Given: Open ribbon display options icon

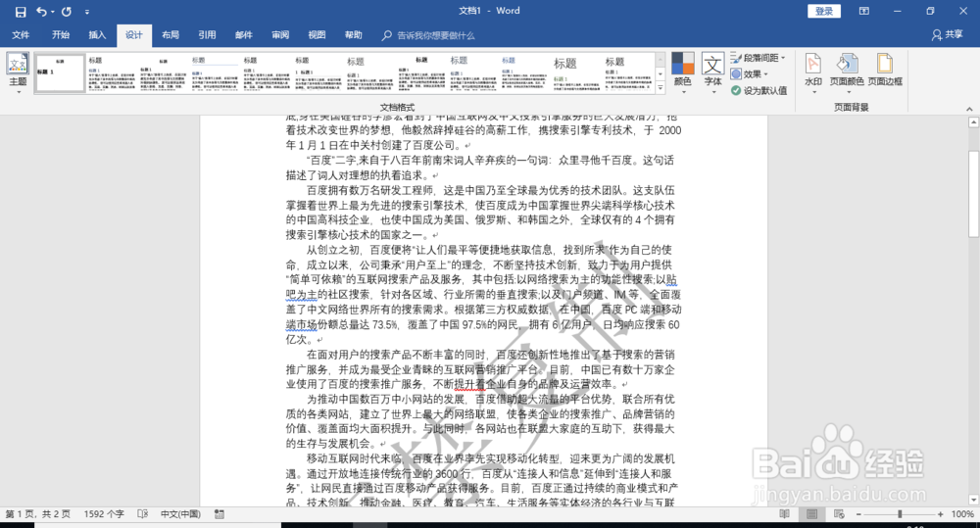Looking at the screenshot, I should (x=863, y=11).
